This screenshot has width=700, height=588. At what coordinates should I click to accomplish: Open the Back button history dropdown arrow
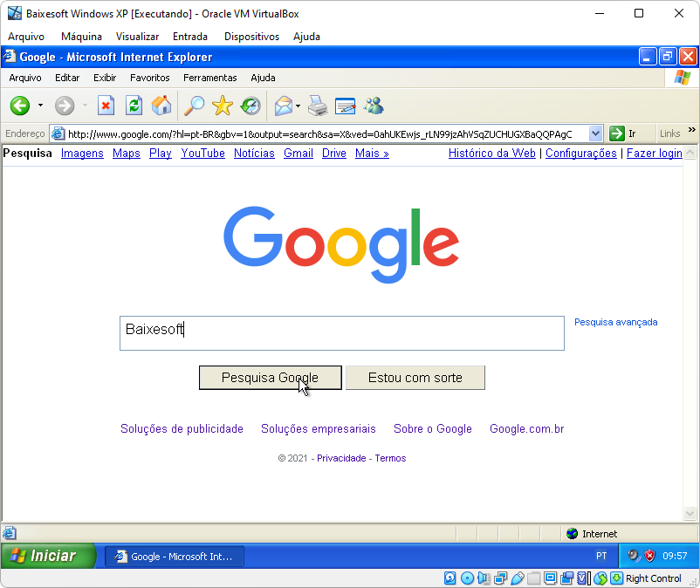(x=41, y=106)
